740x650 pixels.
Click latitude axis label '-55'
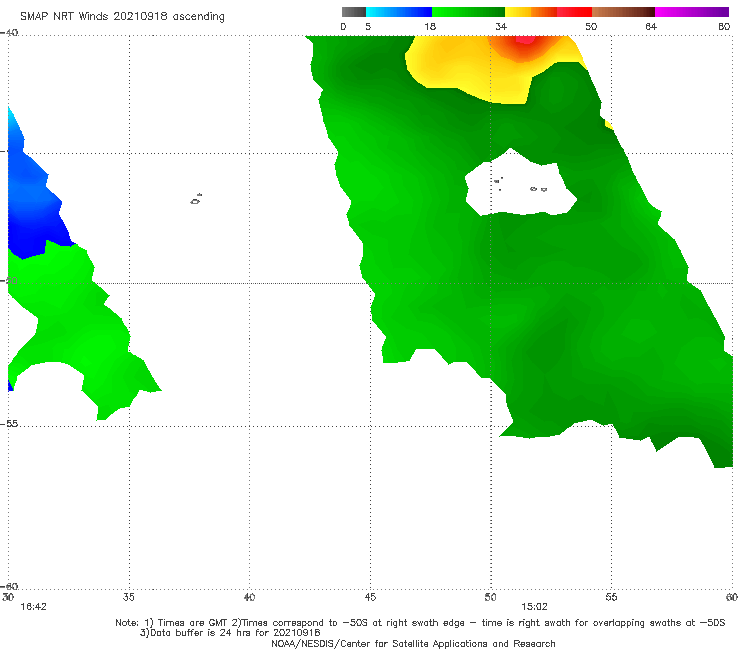click(9, 423)
